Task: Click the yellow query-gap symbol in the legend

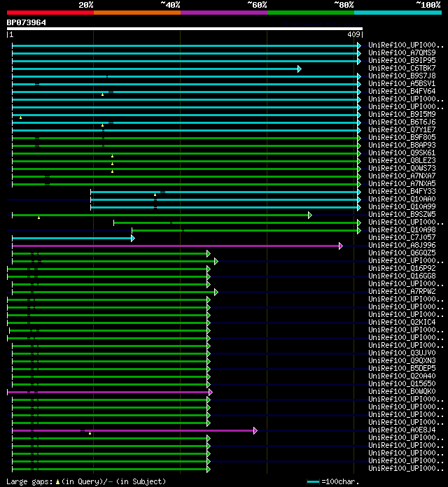Action: coord(57,482)
